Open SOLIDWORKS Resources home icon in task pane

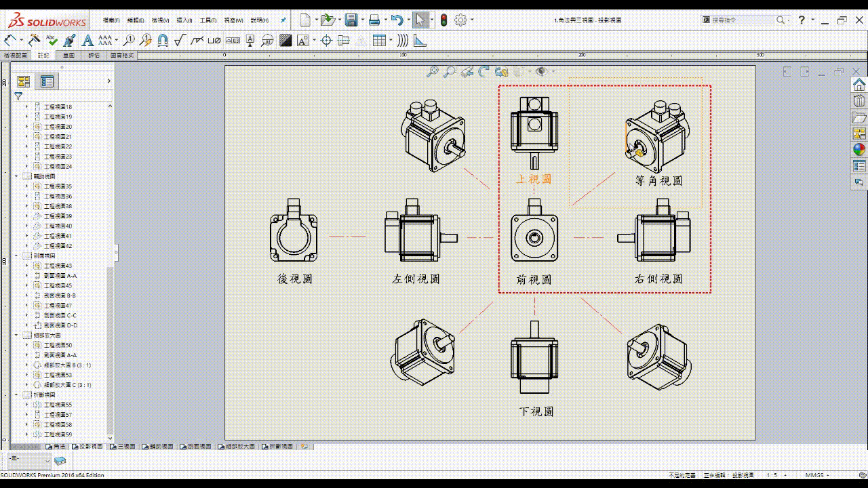[859, 85]
